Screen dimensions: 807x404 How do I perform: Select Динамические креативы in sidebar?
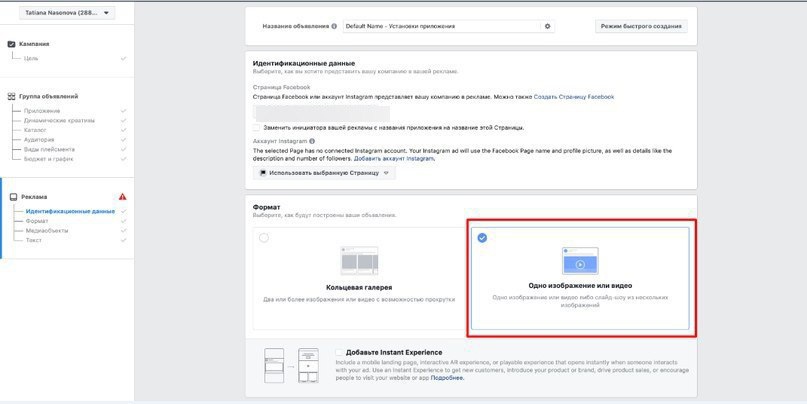coord(59,120)
